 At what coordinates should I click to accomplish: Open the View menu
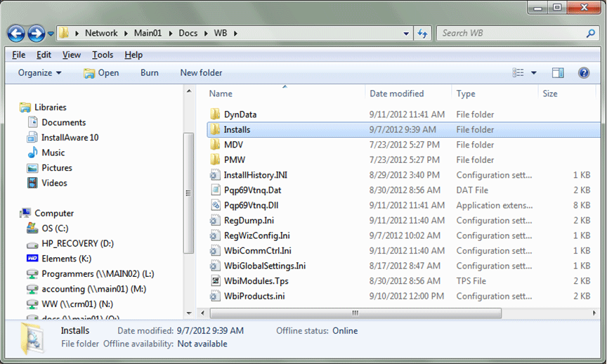coord(72,55)
